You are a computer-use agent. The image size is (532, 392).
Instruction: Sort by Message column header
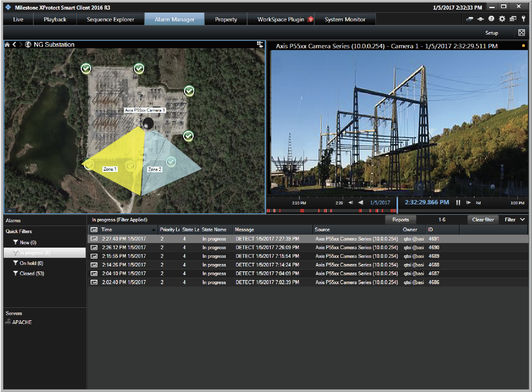pos(273,229)
